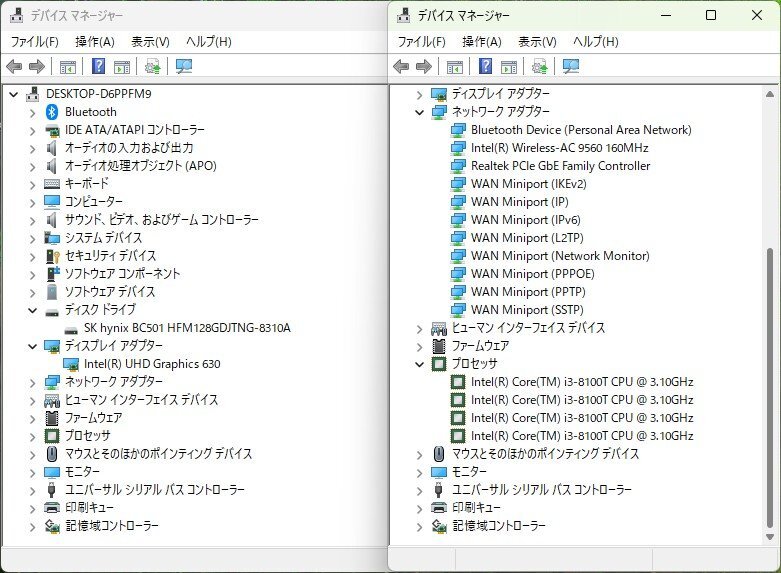Select オーディオ処理オブジェクト (APO) row
The width and height of the screenshot is (781, 573).
coord(140,166)
